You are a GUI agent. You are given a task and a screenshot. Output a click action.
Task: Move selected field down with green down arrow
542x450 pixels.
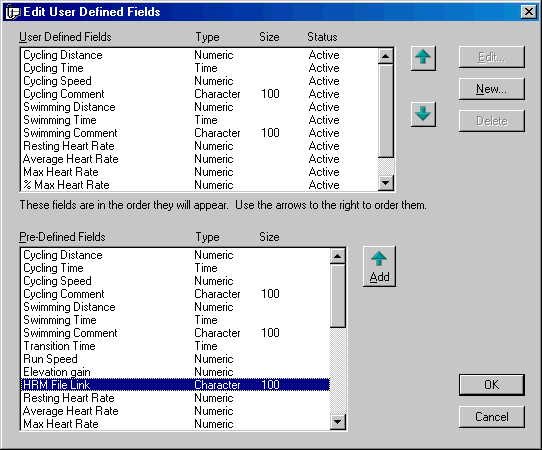pos(423,114)
